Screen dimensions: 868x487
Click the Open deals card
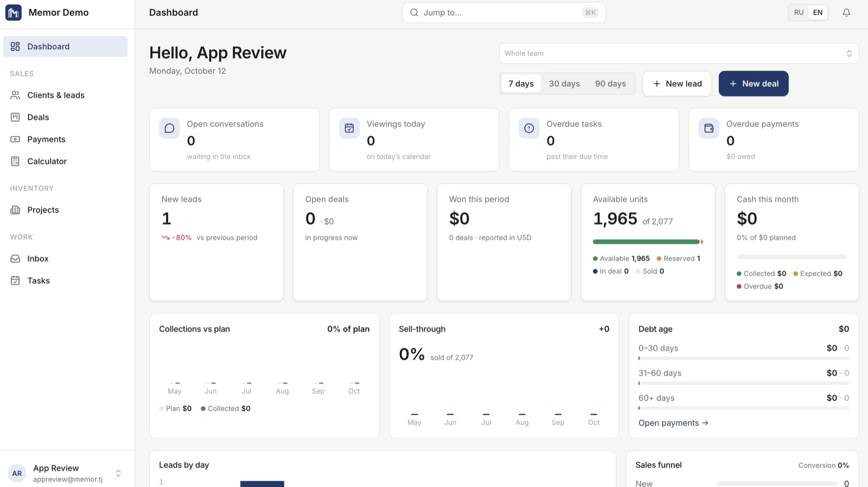pyautogui.click(x=360, y=242)
